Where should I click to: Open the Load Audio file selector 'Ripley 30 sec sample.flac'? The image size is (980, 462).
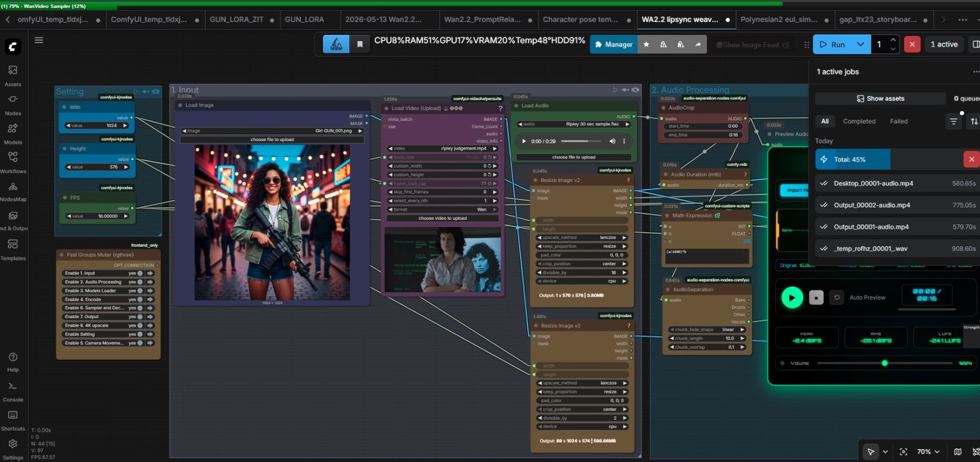(575, 124)
